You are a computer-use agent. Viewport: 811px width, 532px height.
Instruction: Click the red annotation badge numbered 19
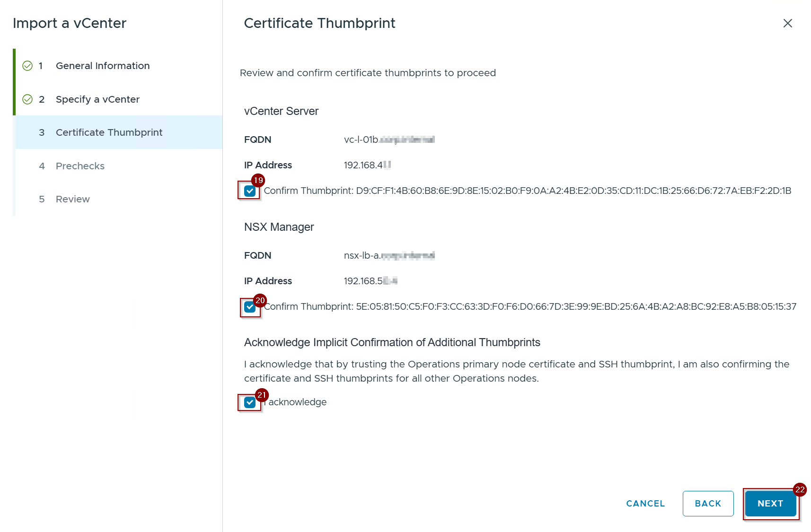point(258,180)
